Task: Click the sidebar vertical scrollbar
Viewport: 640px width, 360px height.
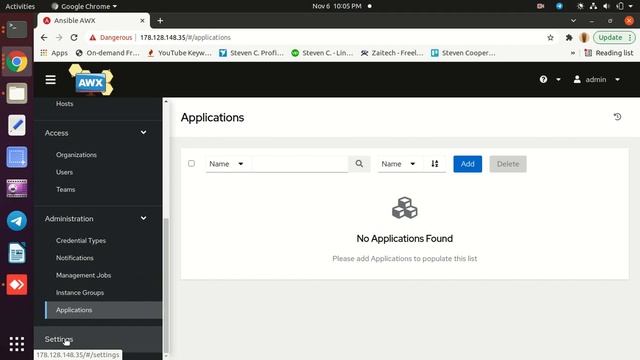Action: click(x=166, y=286)
